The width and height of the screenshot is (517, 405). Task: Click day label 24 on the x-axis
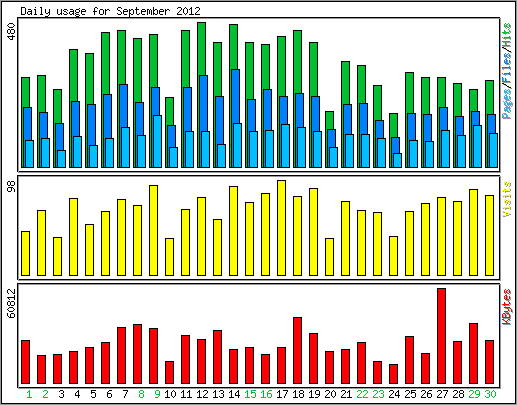pyautogui.click(x=394, y=394)
